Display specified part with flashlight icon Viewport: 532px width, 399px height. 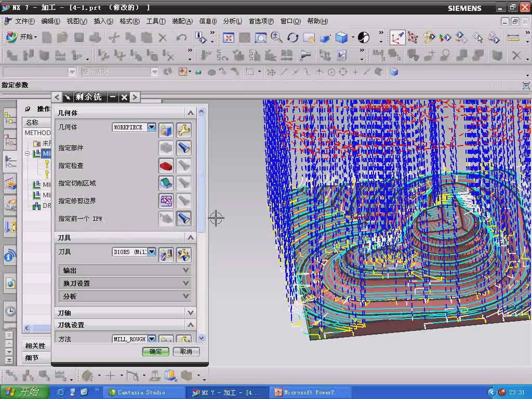pos(183,148)
